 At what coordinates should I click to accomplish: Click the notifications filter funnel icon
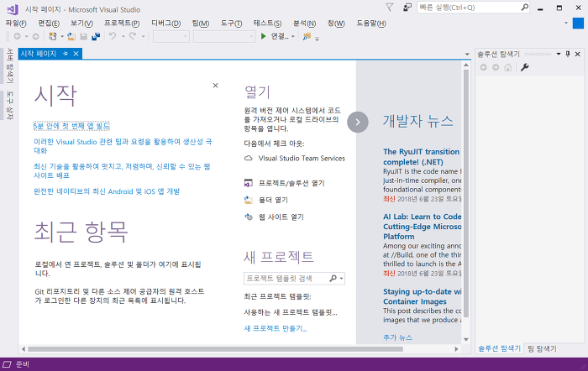[390, 8]
